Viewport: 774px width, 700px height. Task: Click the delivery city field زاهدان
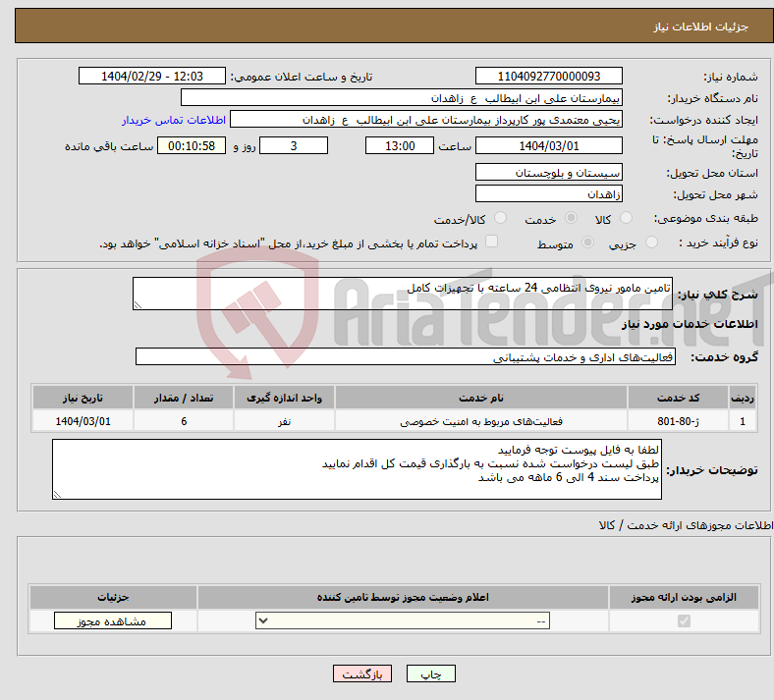pyautogui.click(x=549, y=193)
